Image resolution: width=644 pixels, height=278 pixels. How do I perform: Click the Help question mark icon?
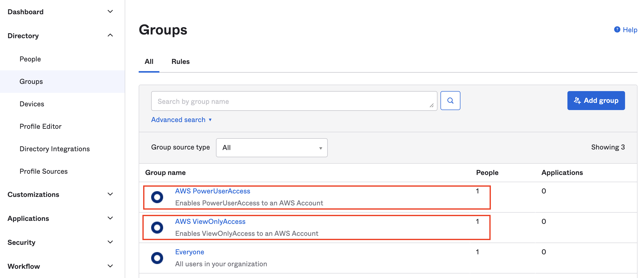point(617,29)
